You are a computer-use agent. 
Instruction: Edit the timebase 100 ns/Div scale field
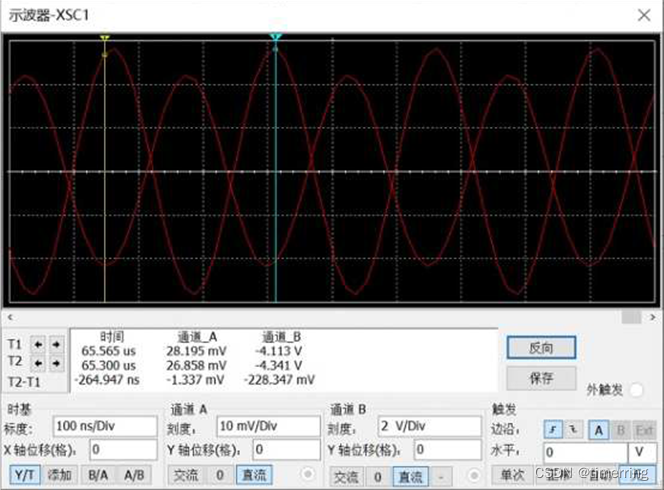[x=105, y=426]
